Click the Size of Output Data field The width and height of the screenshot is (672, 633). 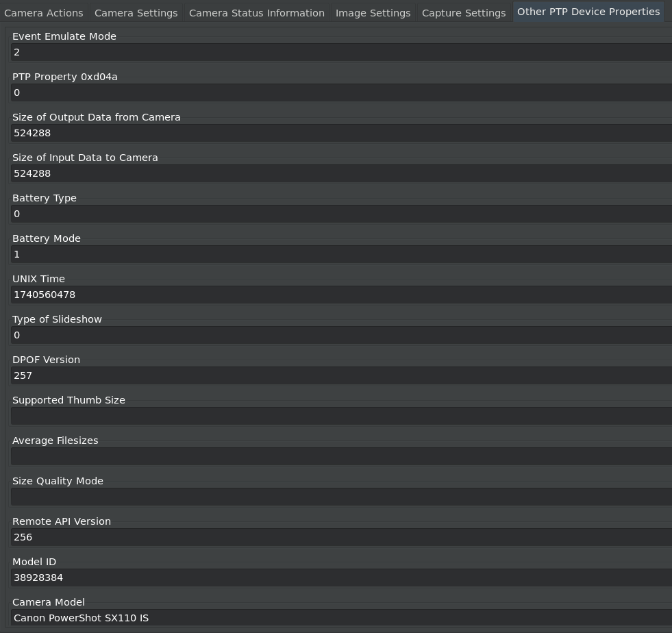[x=341, y=133]
